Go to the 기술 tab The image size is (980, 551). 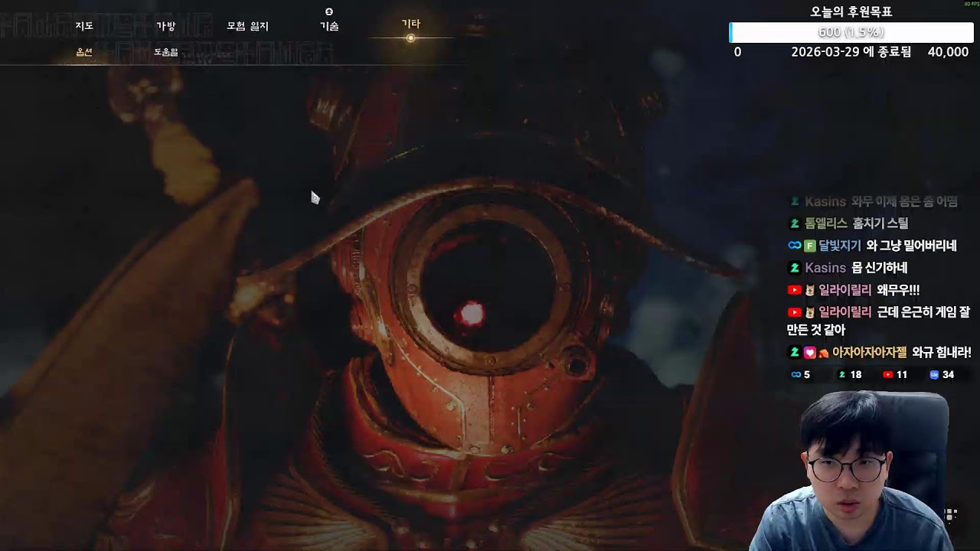pos(329,26)
